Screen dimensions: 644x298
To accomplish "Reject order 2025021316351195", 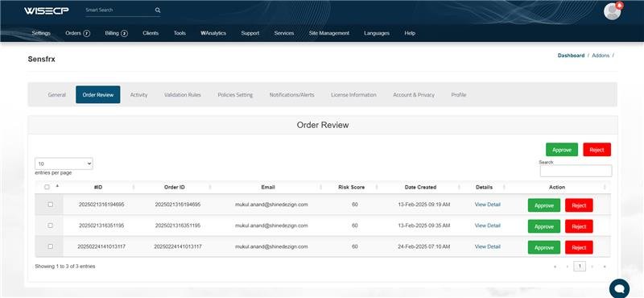I will tap(579, 226).
